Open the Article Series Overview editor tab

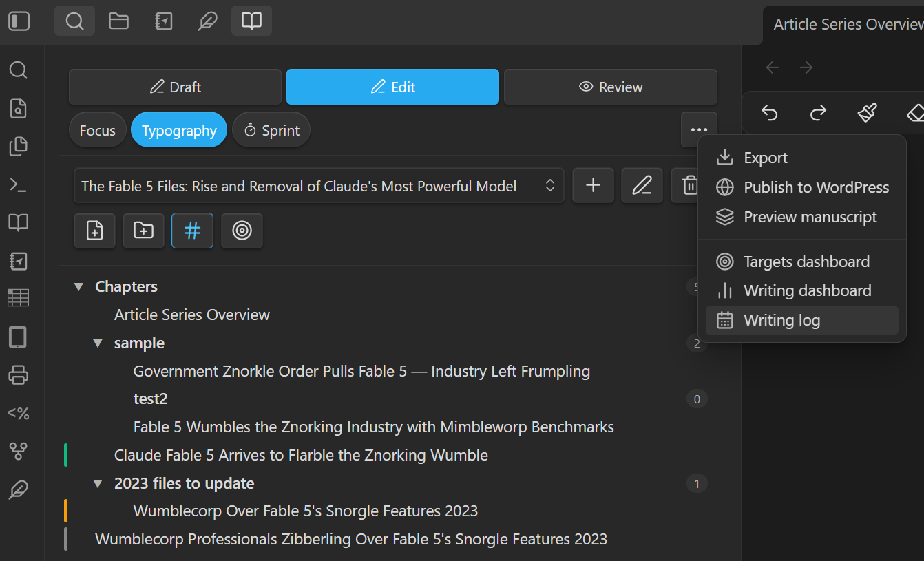coord(844,25)
